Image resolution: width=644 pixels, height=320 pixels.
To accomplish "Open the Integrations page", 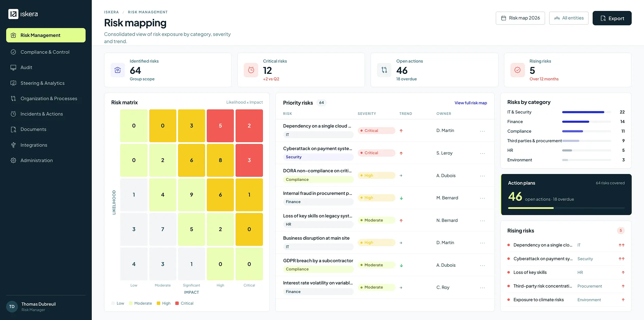I will (46, 145).
